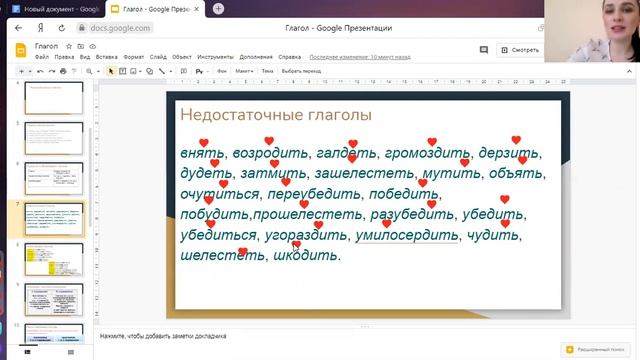Undo the last action
Viewport: 640px width, 360px height.
(x=40, y=71)
